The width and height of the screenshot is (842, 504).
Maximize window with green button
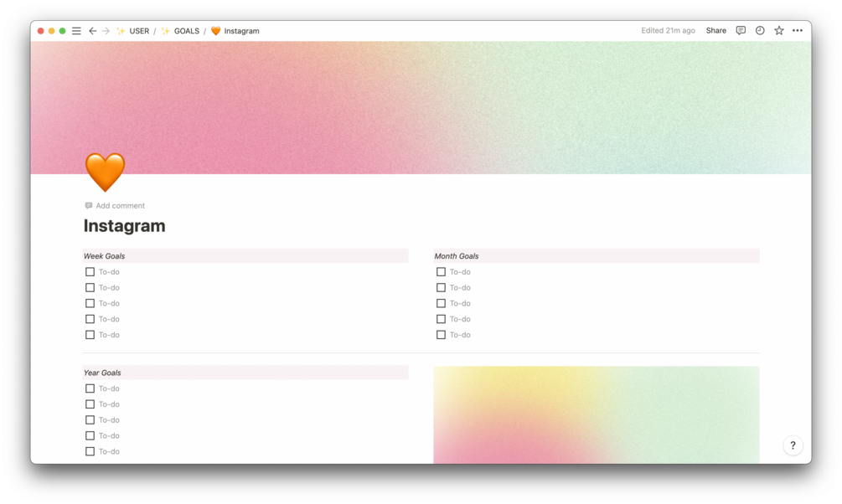click(x=62, y=31)
